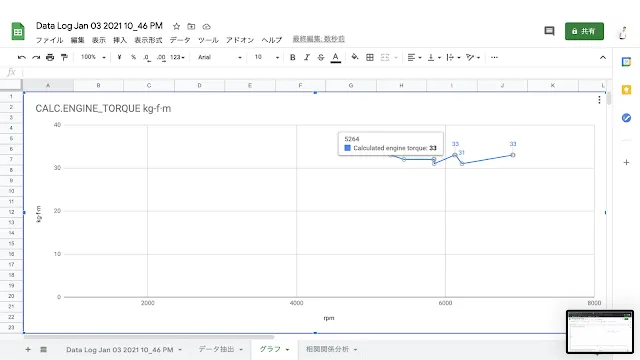Open Calendar in the side panel
Viewport: 640px width, 360px height.
626,62
